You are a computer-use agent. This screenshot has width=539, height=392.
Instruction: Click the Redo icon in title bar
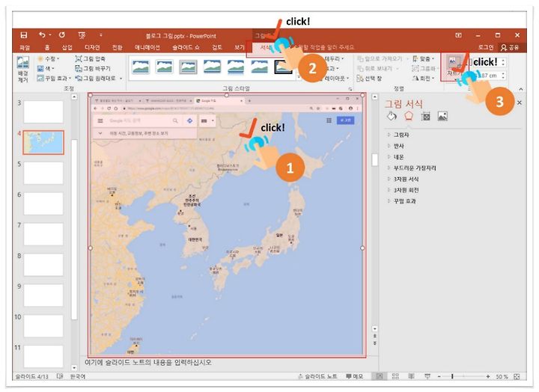[x=62, y=35]
